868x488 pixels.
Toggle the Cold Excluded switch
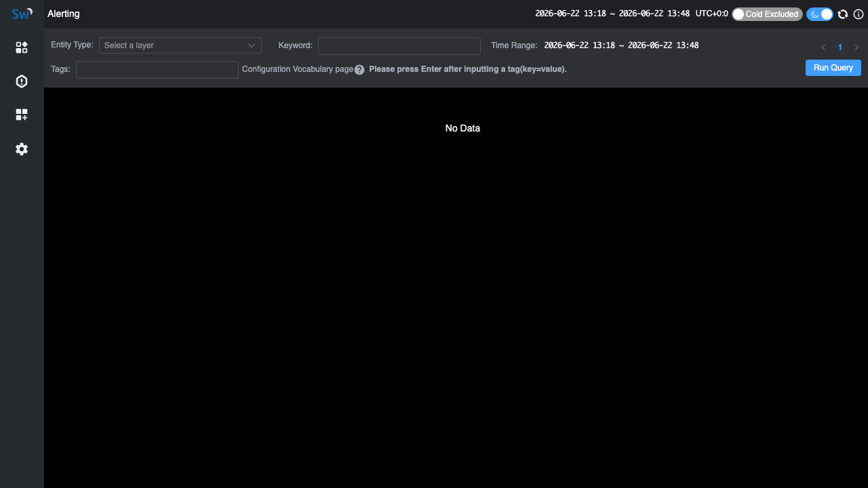767,14
